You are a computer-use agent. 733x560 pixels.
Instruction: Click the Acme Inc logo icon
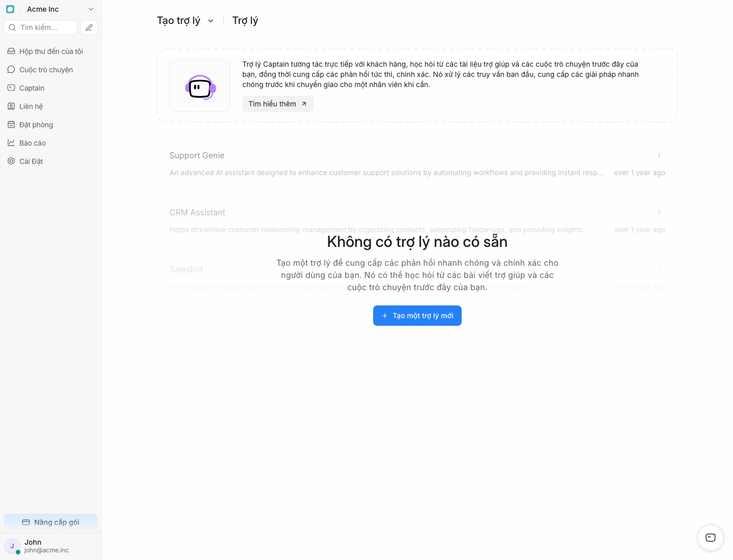coord(10,9)
